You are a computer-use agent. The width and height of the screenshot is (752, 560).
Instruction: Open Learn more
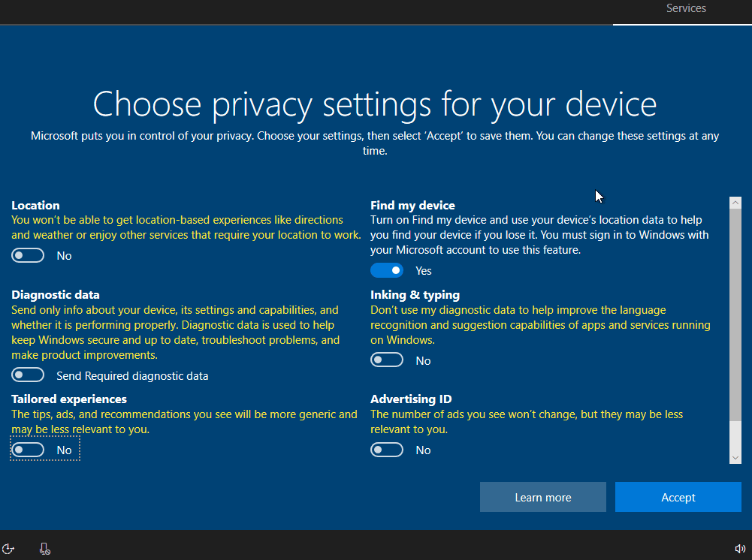(x=542, y=497)
